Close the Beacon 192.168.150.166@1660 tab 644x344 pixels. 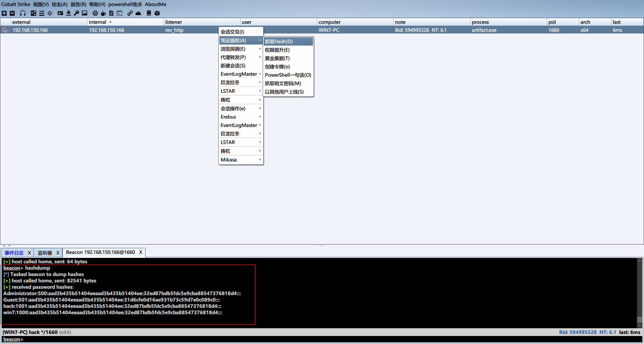tap(141, 252)
